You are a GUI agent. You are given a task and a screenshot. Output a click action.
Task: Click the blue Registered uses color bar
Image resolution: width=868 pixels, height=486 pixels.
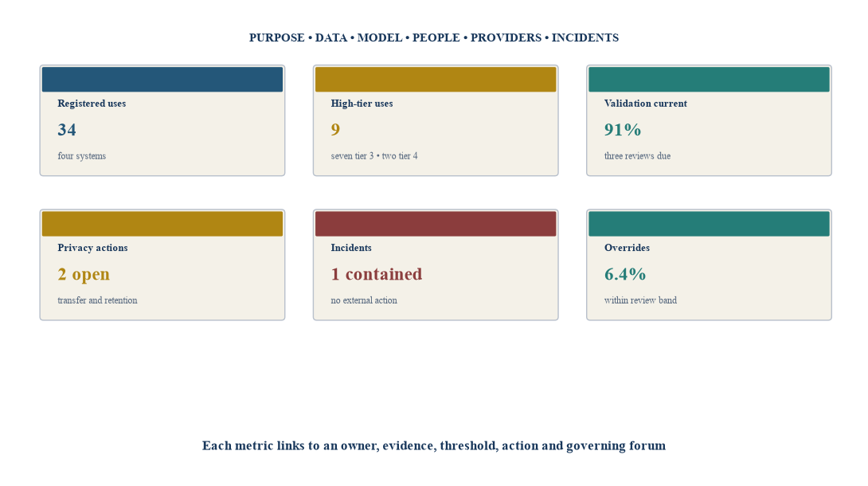click(x=162, y=79)
